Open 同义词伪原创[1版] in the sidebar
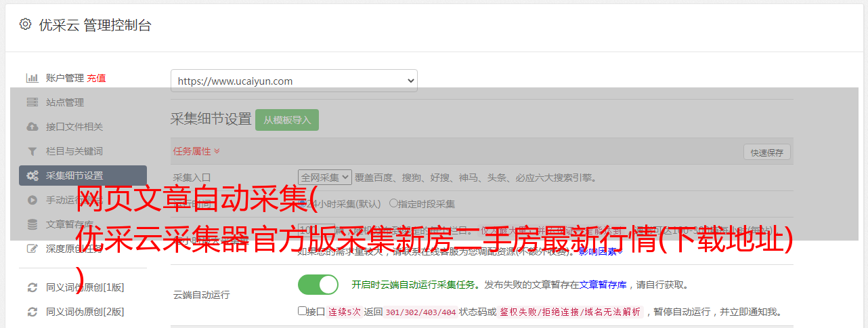Viewport: 868px width, 328px height. (85, 287)
